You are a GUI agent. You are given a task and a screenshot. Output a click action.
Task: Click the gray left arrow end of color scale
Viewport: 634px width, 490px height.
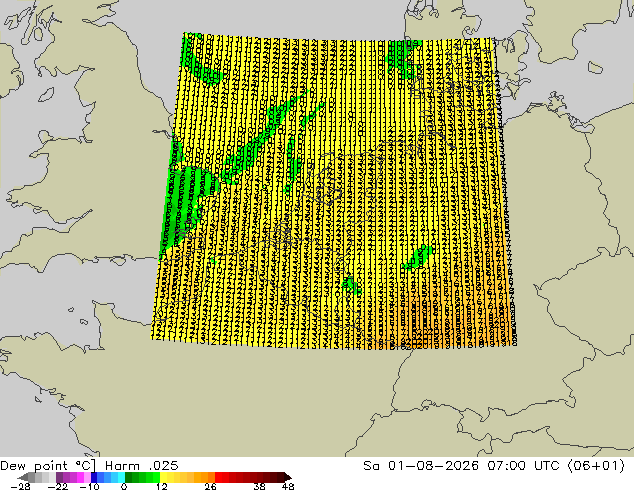[x=23, y=477]
